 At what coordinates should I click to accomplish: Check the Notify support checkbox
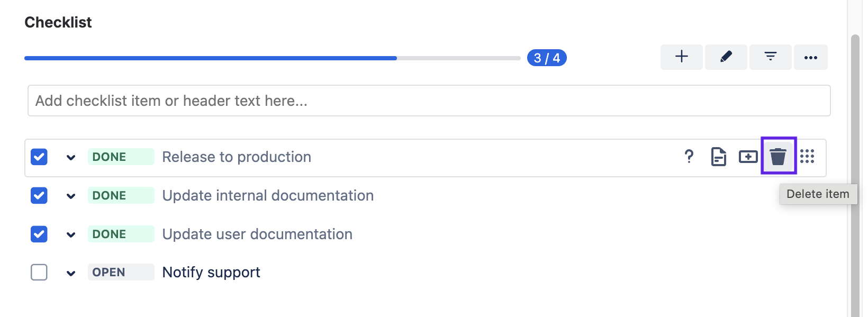(x=39, y=272)
